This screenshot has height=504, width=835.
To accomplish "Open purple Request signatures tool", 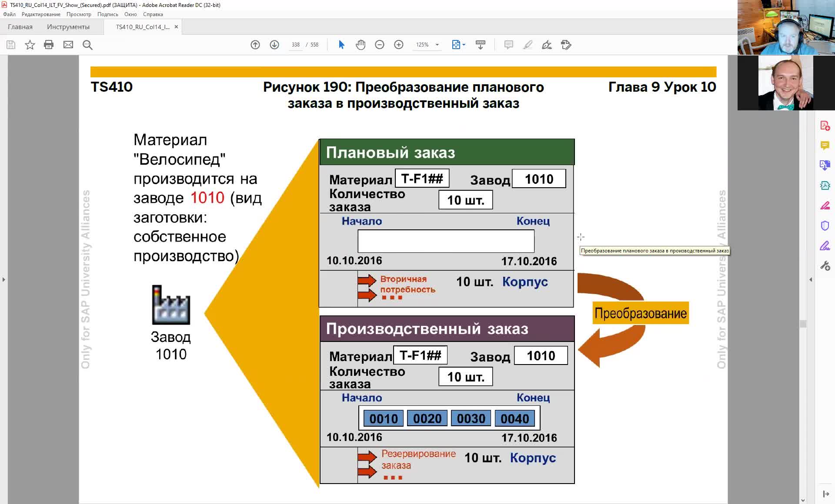I will [x=825, y=246].
